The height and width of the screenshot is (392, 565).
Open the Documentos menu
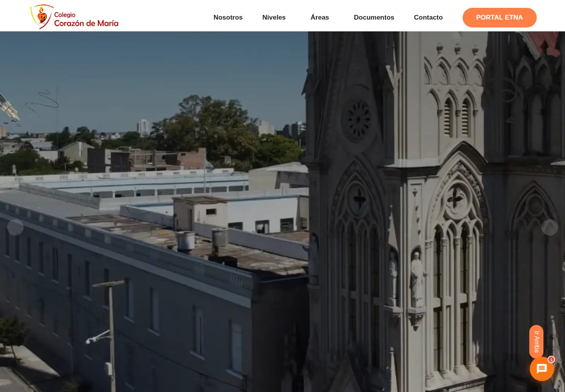coord(374,17)
